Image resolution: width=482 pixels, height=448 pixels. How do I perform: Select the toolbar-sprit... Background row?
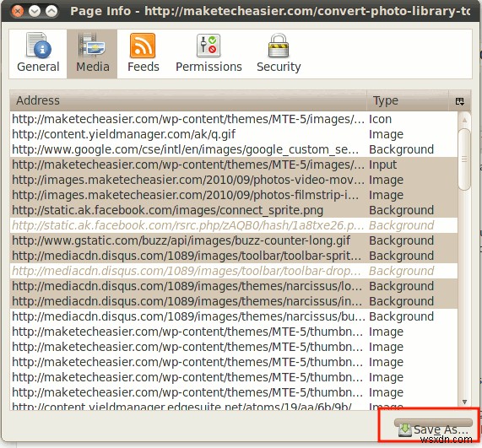point(234,256)
